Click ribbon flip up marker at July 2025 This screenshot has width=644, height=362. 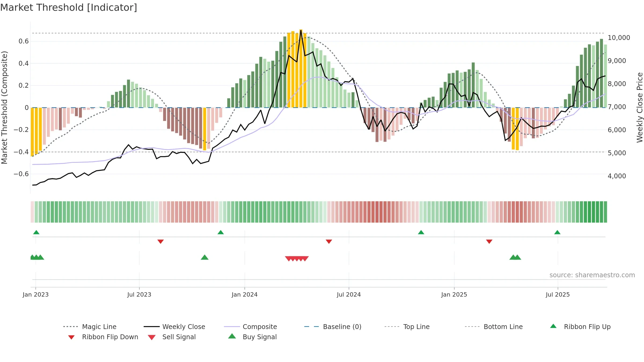[x=557, y=232]
